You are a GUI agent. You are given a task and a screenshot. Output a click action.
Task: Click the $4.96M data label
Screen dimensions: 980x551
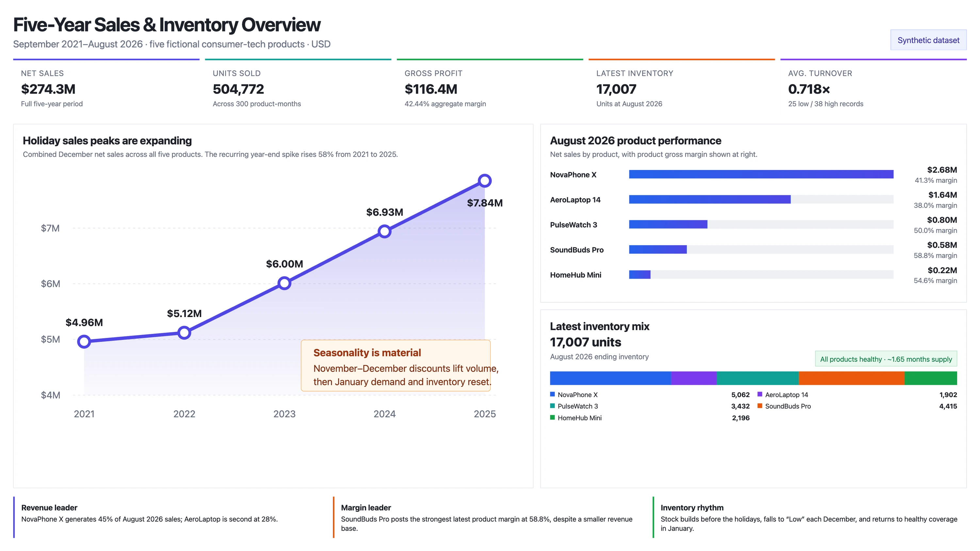pos(84,322)
